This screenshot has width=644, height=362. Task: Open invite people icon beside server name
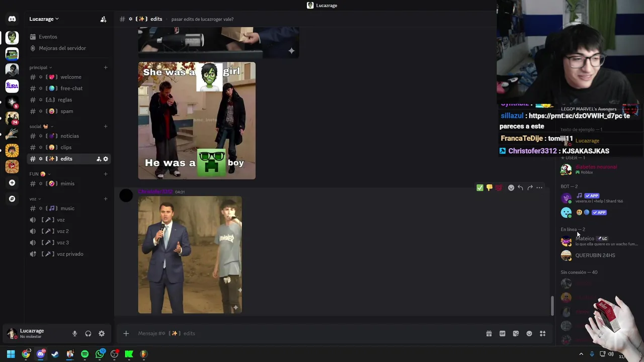pyautogui.click(x=103, y=19)
